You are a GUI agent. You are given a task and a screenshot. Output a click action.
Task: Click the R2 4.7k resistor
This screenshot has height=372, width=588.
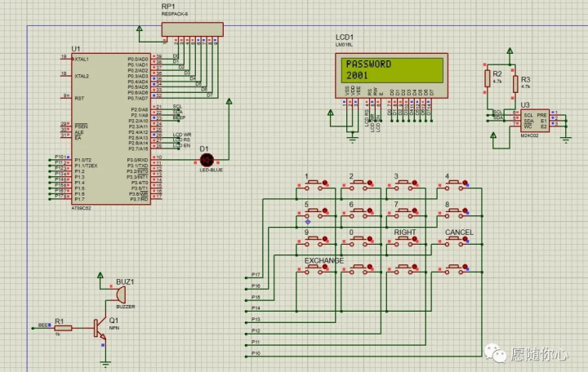pyautogui.click(x=487, y=78)
